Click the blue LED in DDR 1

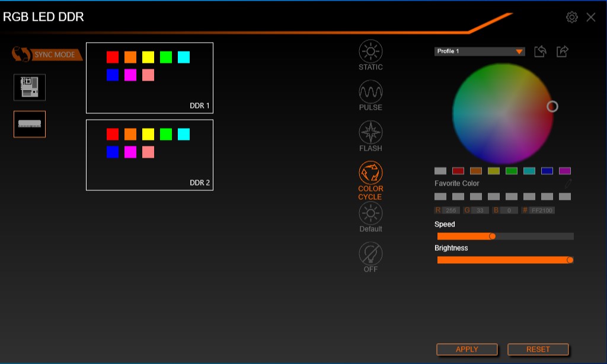pyautogui.click(x=113, y=75)
